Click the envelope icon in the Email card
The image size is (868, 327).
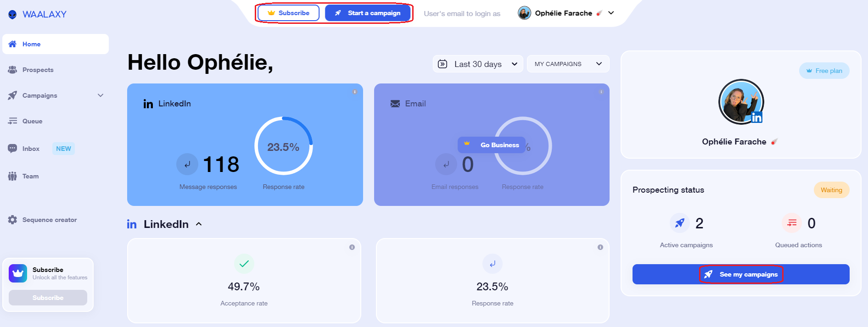395,104
